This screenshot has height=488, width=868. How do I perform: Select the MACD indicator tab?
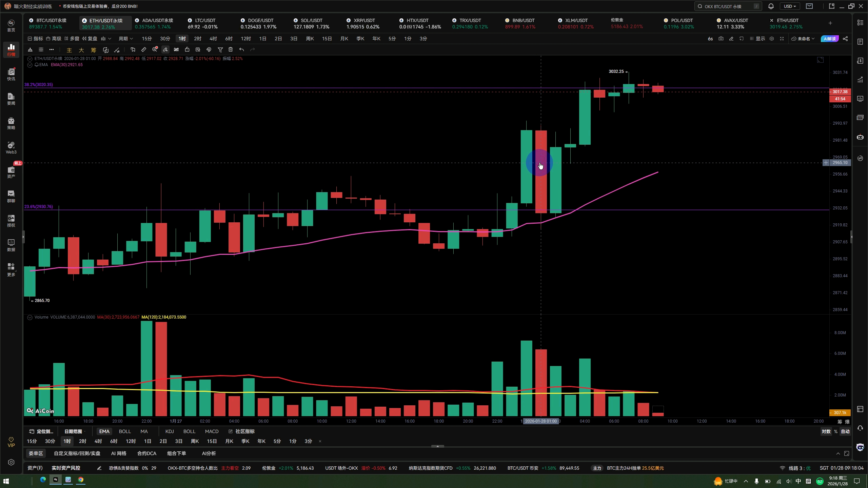[212, 431]
